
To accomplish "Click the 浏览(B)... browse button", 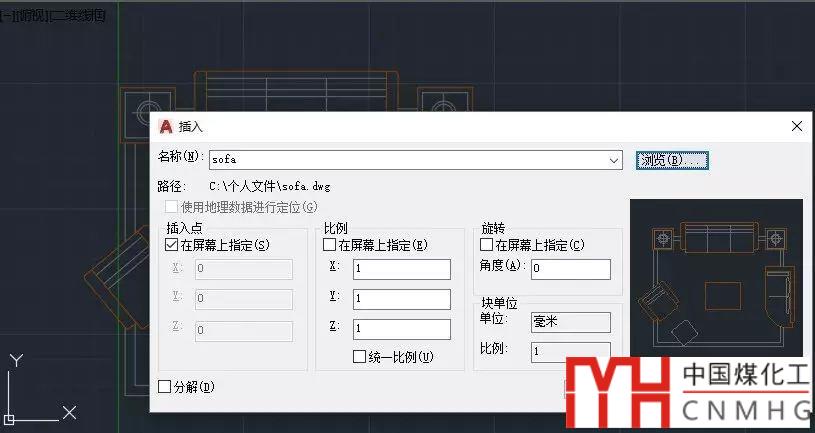I will tap(672, 160).
